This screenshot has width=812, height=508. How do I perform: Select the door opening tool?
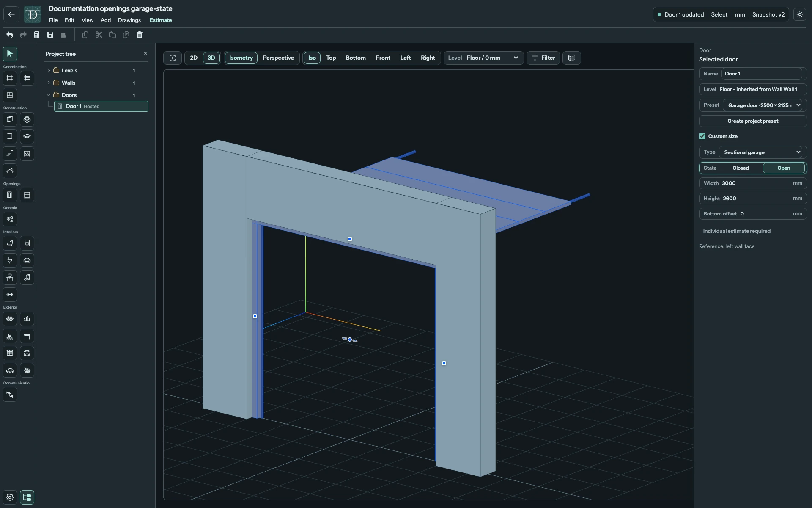(10, 195)
